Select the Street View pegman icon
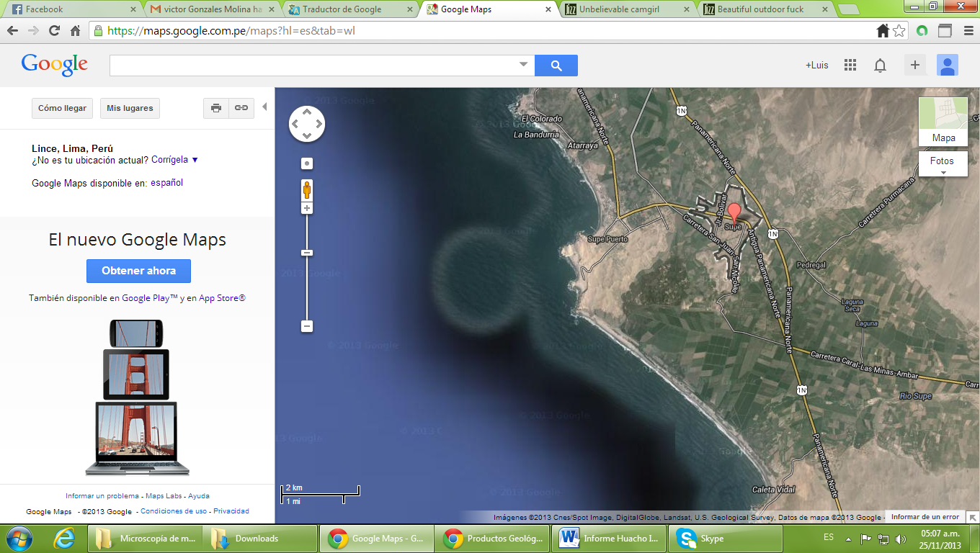Viewport: 980px width, 553px height. [x=307, y=190]
